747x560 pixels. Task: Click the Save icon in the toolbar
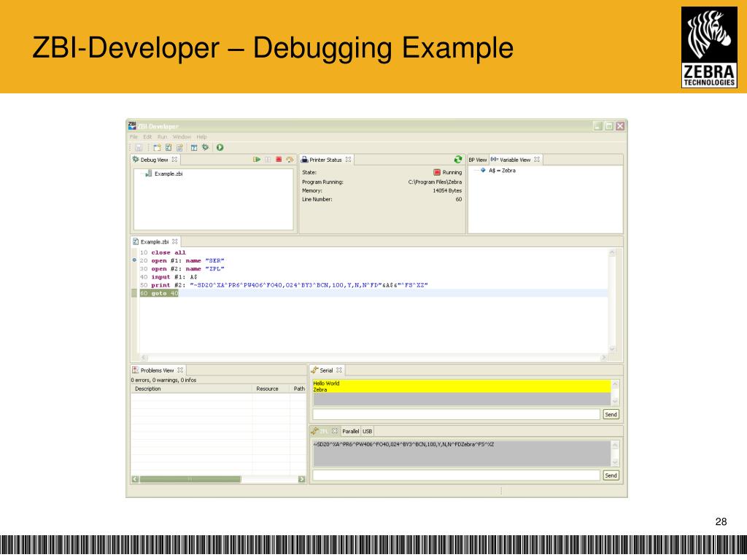(x=139, y=147)
